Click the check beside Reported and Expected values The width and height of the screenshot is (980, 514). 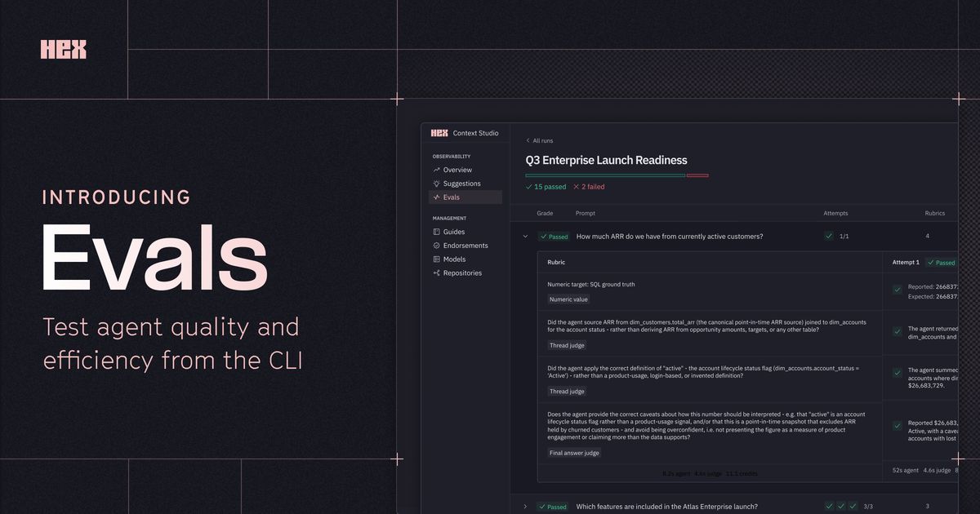click(898, 290)
